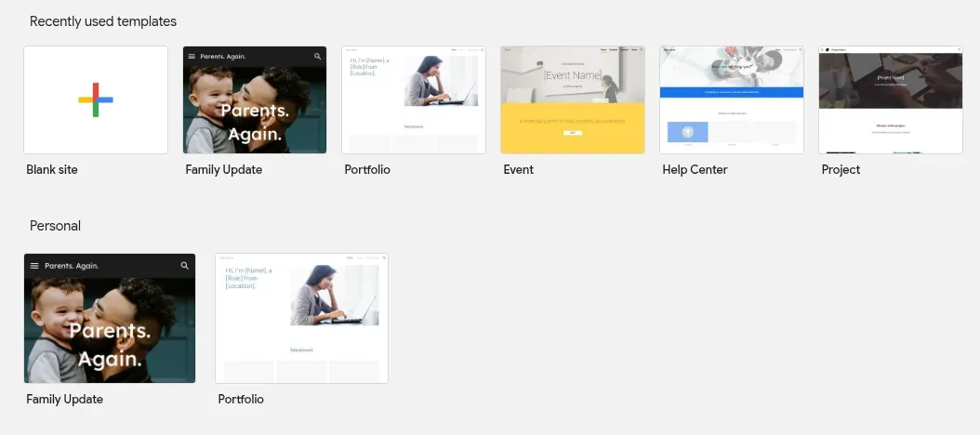Choose the Project template thumbnail

(890, 99)
